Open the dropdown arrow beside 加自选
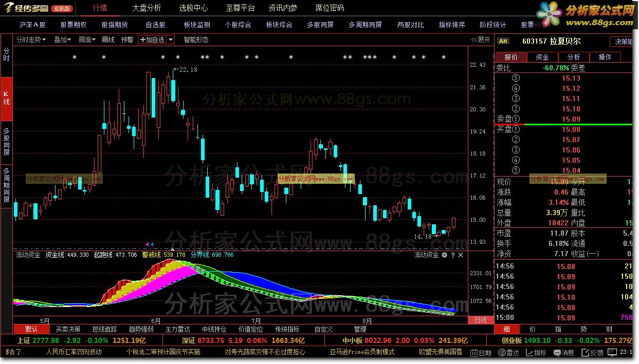This screenshot has height=364, width=639. 171,40
